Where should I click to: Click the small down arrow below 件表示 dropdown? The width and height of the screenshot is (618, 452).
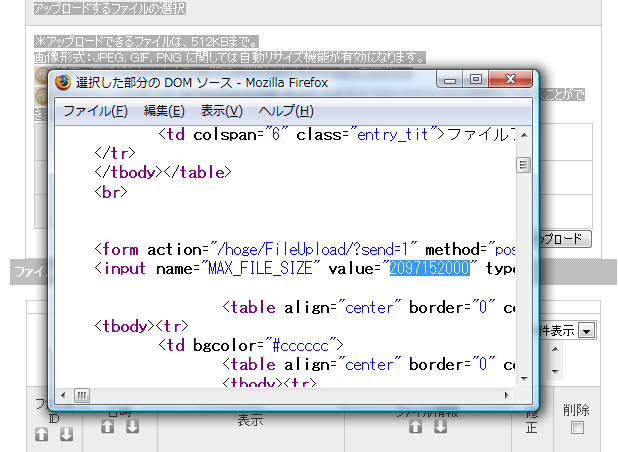[555, 371]
